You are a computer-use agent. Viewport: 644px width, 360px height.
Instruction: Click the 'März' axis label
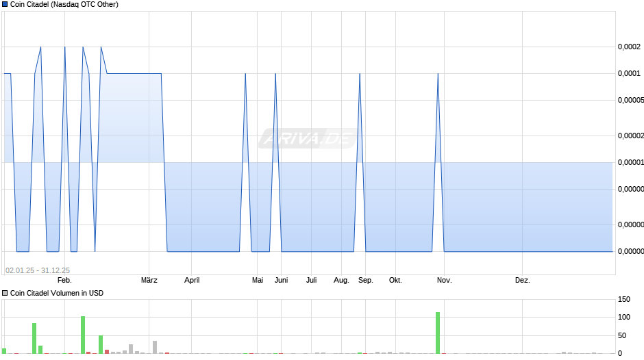point(149,281)
